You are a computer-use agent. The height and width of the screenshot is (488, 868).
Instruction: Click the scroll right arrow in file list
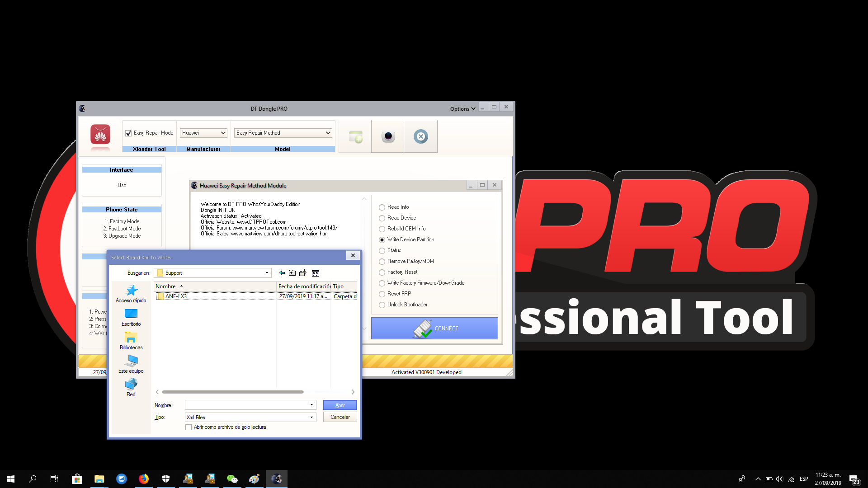coord(353,392)
